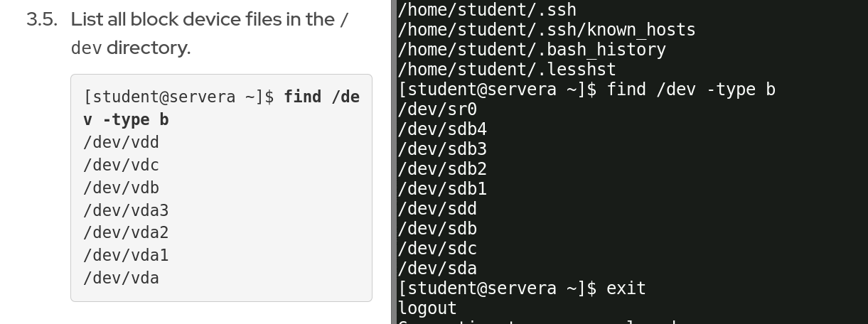Click /dev/sdb1 in the terminal output
Screen dimensions: 868x324
pos(442,189)
